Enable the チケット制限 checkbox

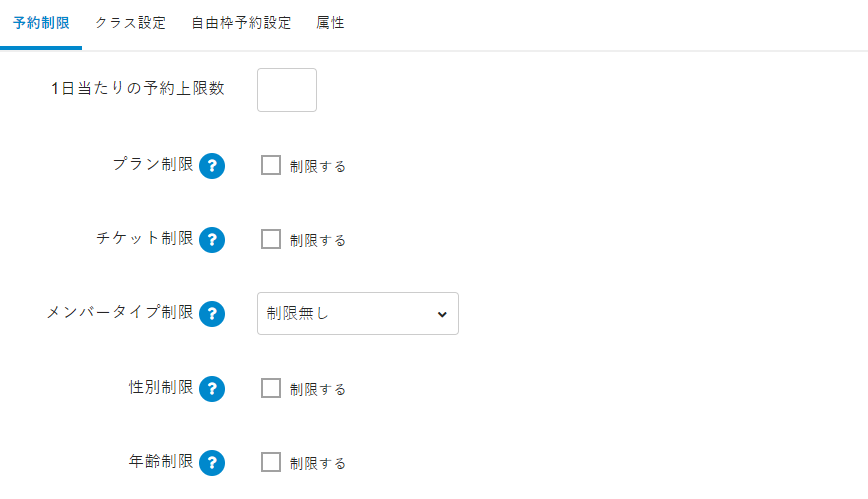pyautogui.click(x=271, y=240)
